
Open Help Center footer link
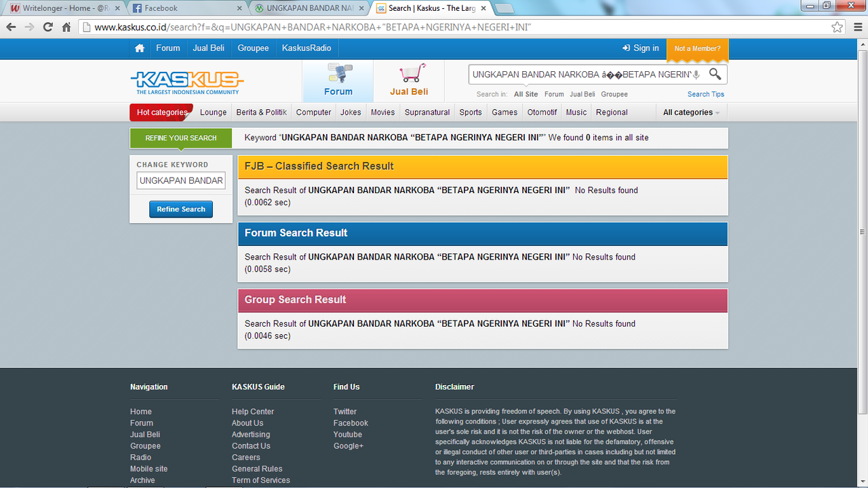pos(253,411)
